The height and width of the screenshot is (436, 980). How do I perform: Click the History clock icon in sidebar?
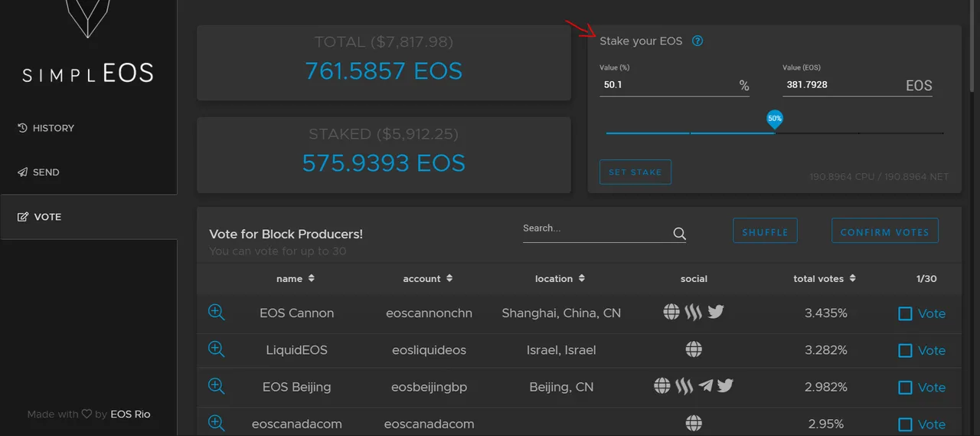click(x=22, y=128)
